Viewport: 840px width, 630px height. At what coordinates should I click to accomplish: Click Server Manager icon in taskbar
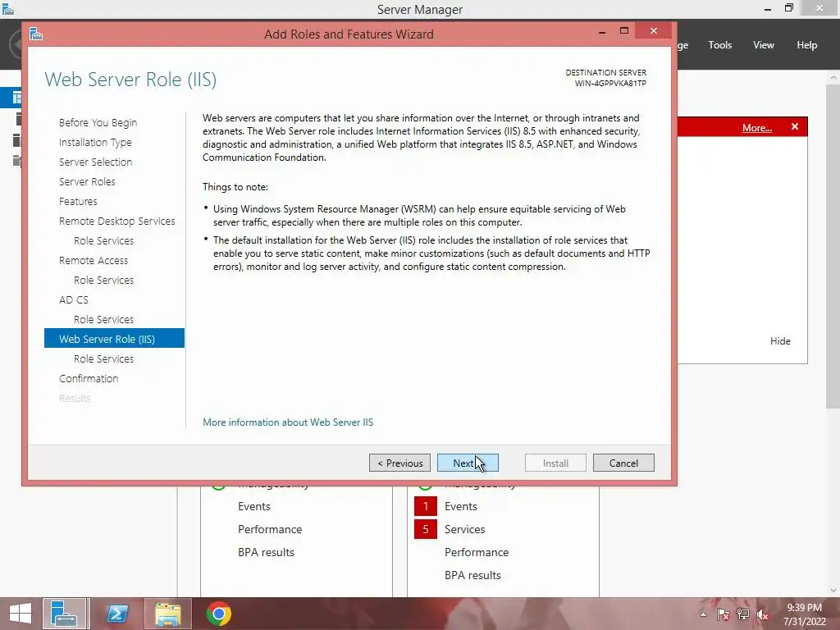[x=64, y=614]
